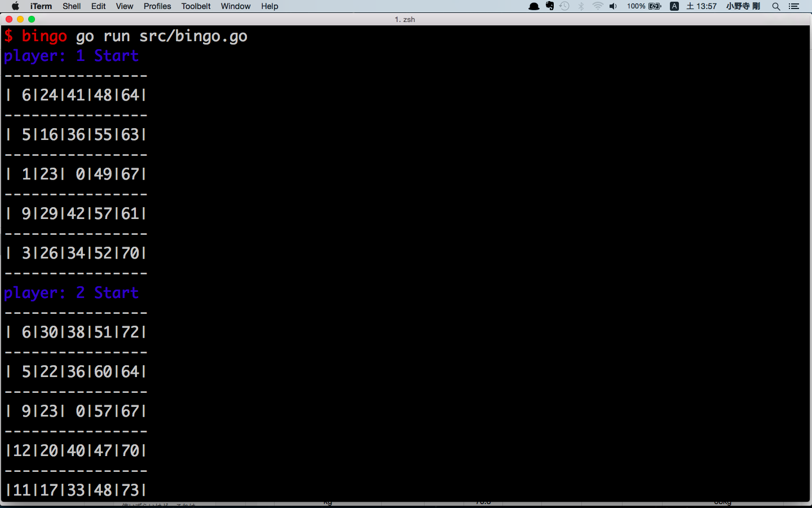Click row '| 9|29|42|57|61|'
This screenshot has height=508, width=812.
pyautogui.click(x=76, y=214)
